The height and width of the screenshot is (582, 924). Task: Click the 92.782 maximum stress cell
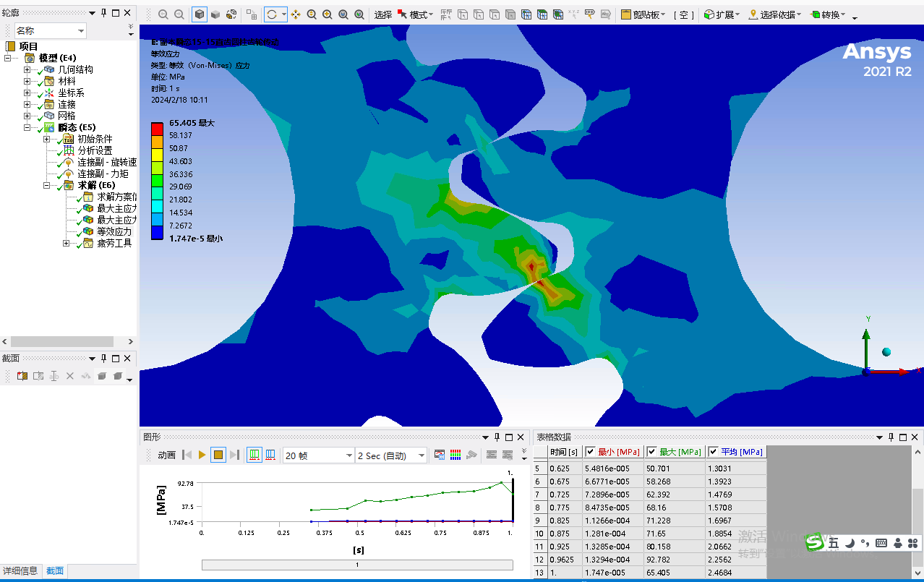coord(675,560)
